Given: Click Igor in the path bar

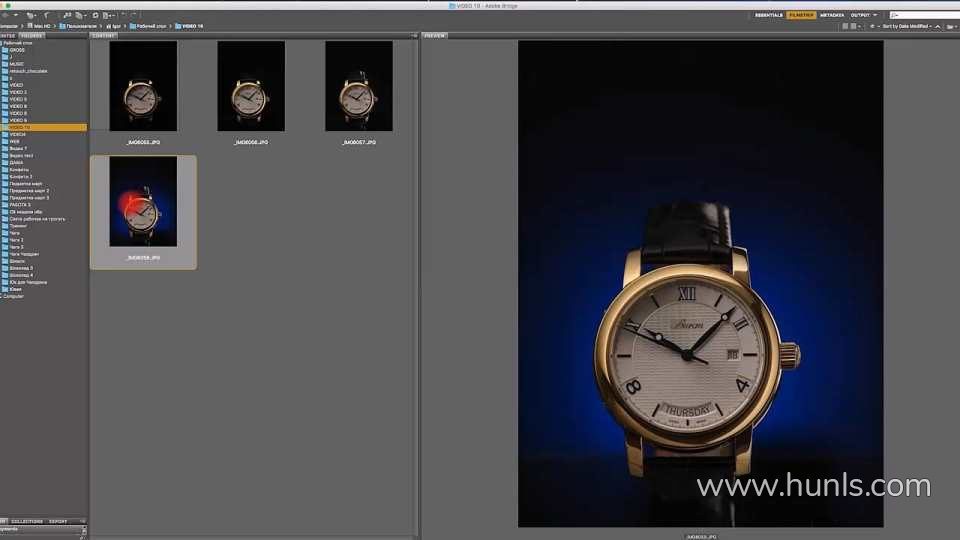Looking at the screenshot, I should coord(116,26).
